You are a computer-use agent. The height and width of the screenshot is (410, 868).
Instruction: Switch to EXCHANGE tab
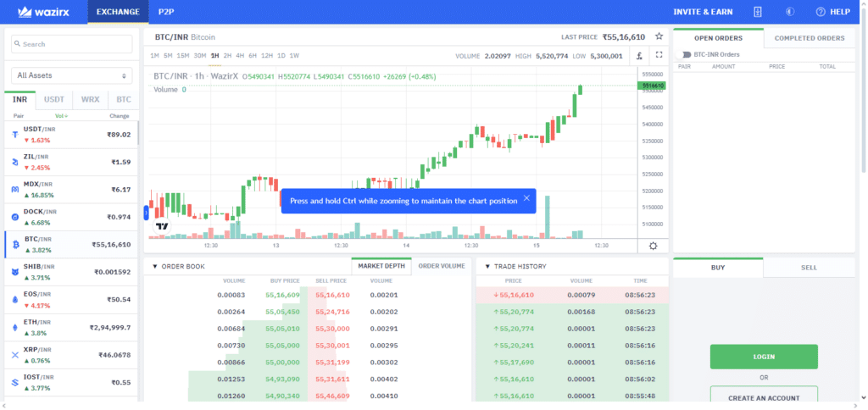118,12
